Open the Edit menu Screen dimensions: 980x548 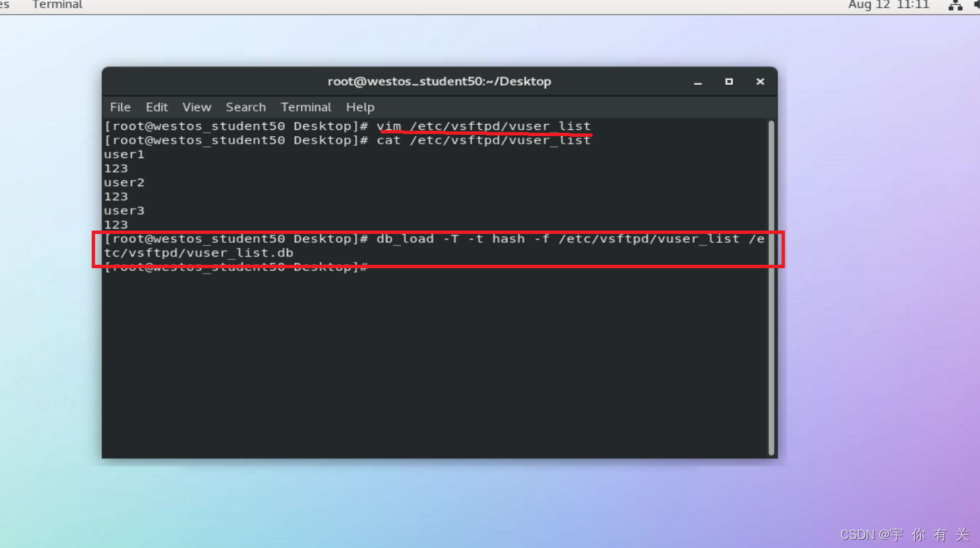156,107
